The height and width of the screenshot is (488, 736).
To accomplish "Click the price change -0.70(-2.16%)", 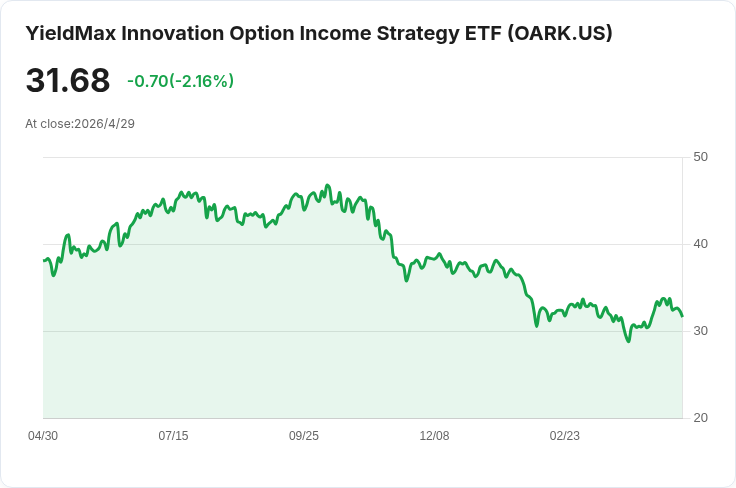I will [181, 81].
